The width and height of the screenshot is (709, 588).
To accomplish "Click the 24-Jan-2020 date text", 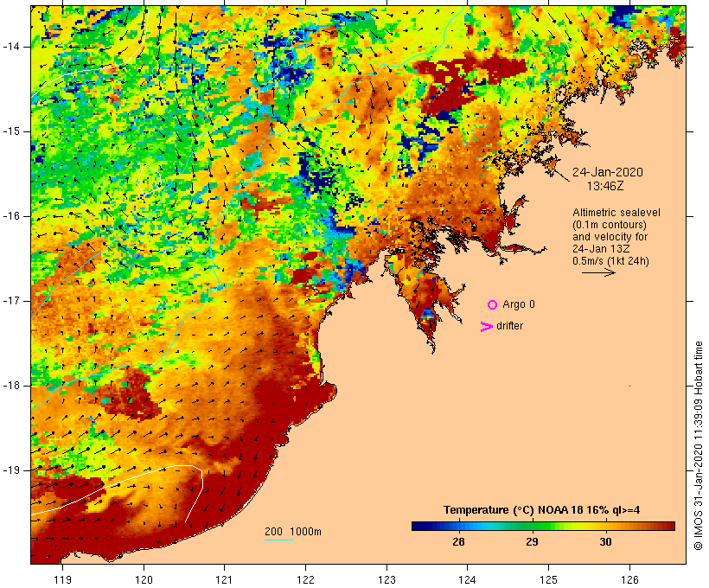I will click(607, 172).
